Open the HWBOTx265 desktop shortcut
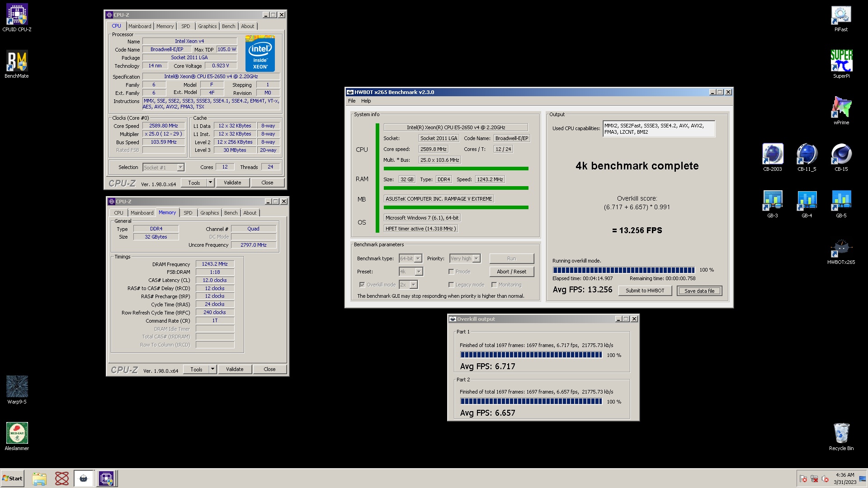 tap(841, 251)
